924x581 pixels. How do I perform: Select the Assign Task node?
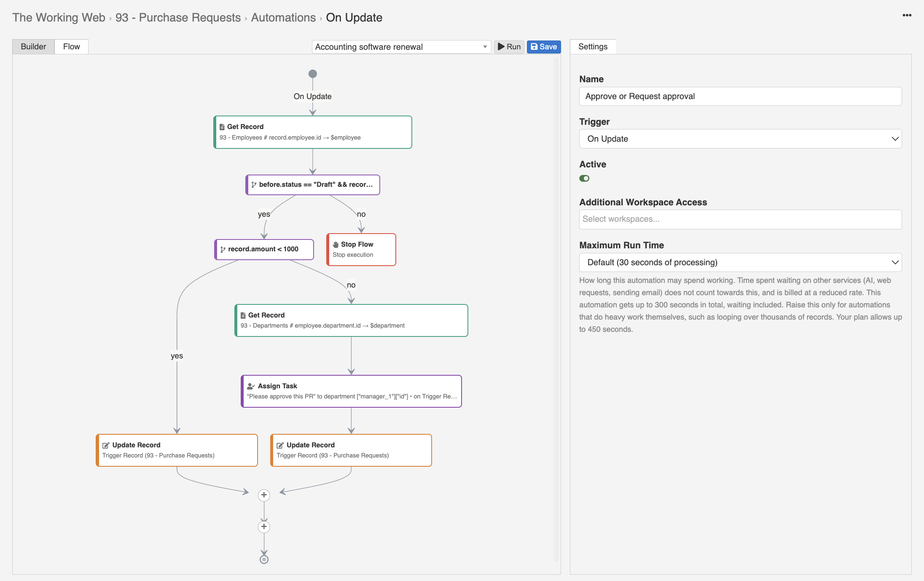point(351,391)
